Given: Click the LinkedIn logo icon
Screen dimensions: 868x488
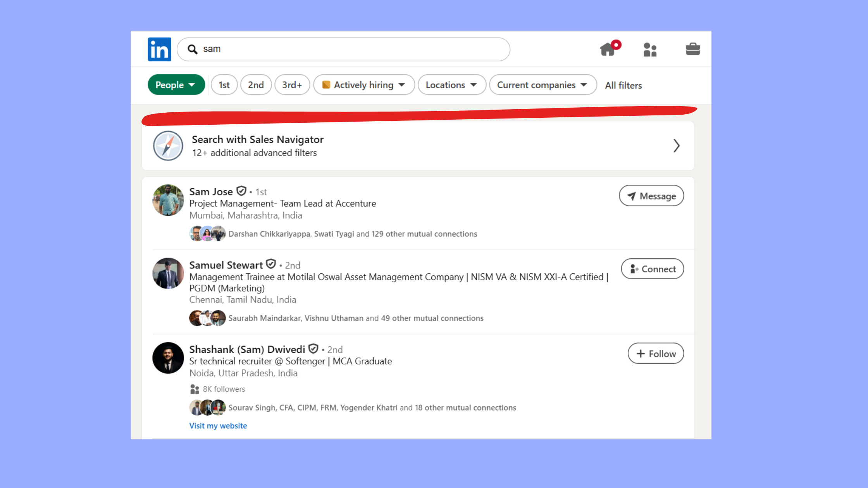Looking at the screenshot, I should coord(159,49).
